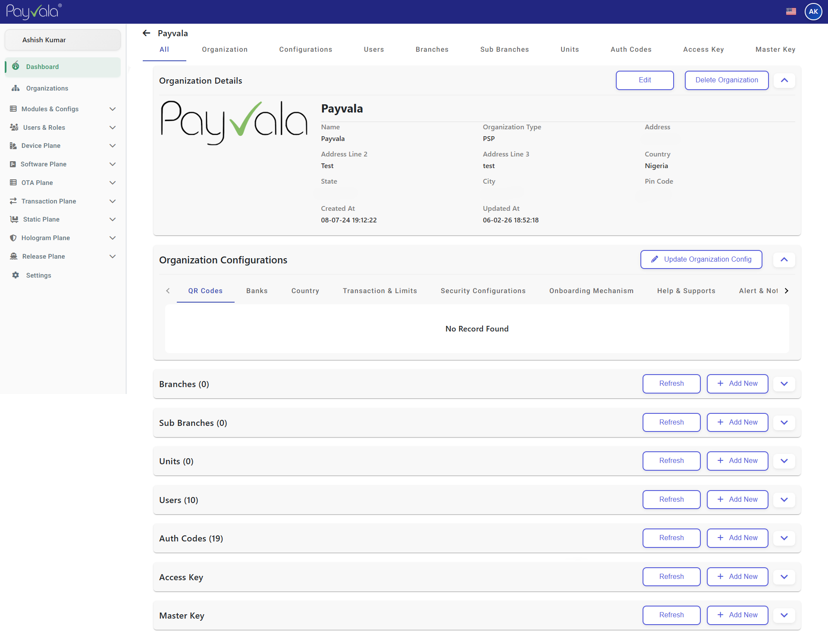
Task: Click the Software Plane icon
Action: coord(13,164)
